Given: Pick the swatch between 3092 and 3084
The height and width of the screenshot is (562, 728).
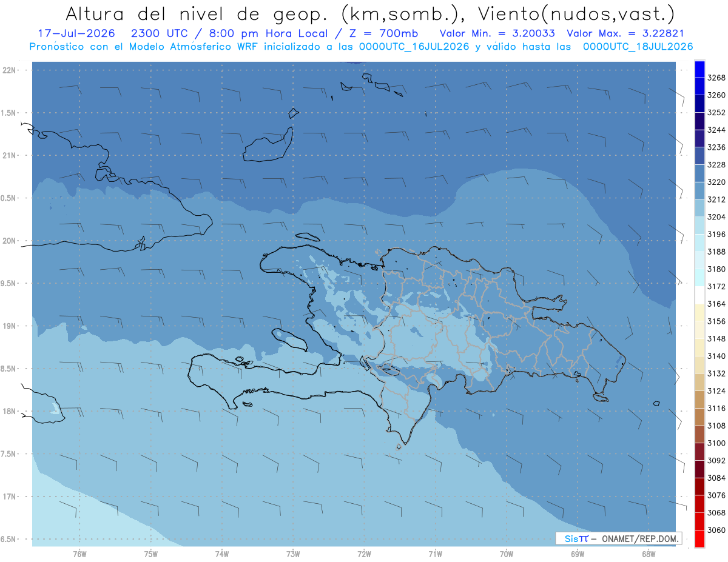Looking at the screenshot, I should [699, 469].
